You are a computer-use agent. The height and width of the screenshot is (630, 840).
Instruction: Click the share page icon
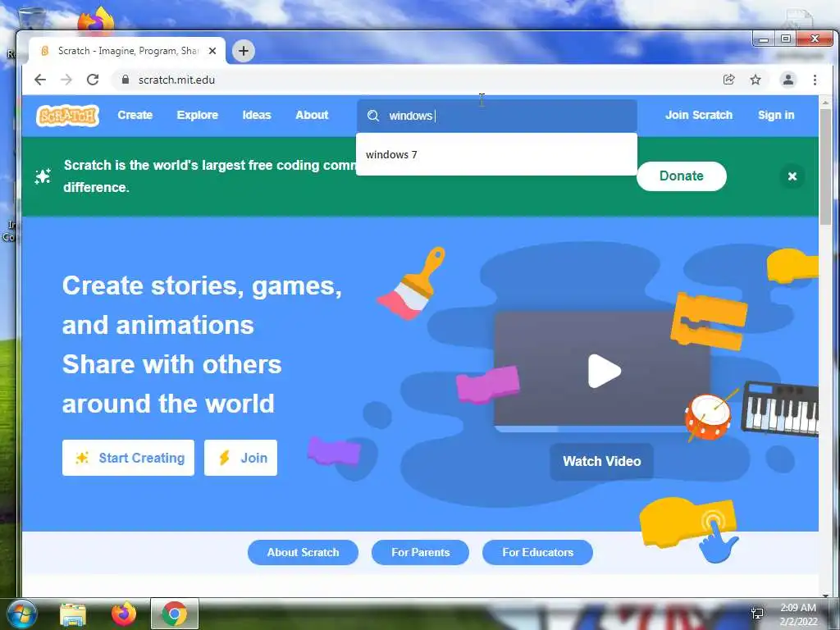pyautogui.click(x=728, y=80)
